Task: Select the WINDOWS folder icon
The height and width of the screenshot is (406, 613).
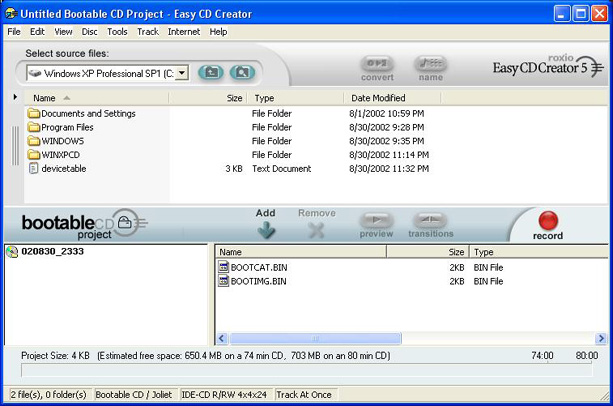Action: [34, 141]
